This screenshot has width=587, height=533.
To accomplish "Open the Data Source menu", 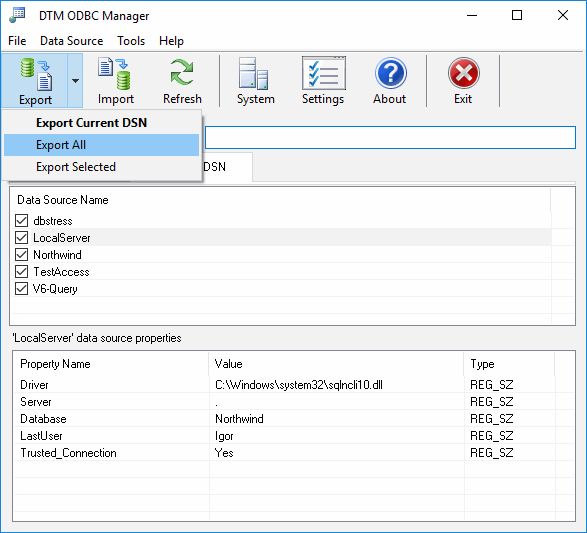I will 72,41.
